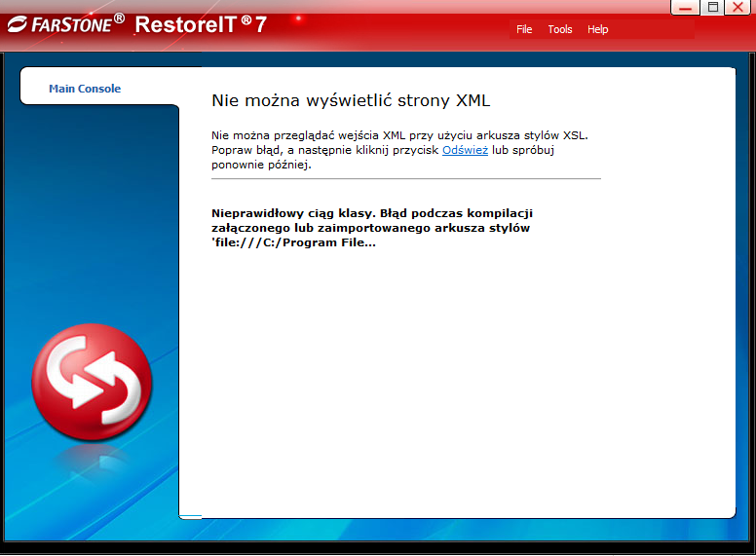Click the sentence starting 'Nie można przeglądać wejścia XML'
Viewport: 756px width, 556px height.
399,135
